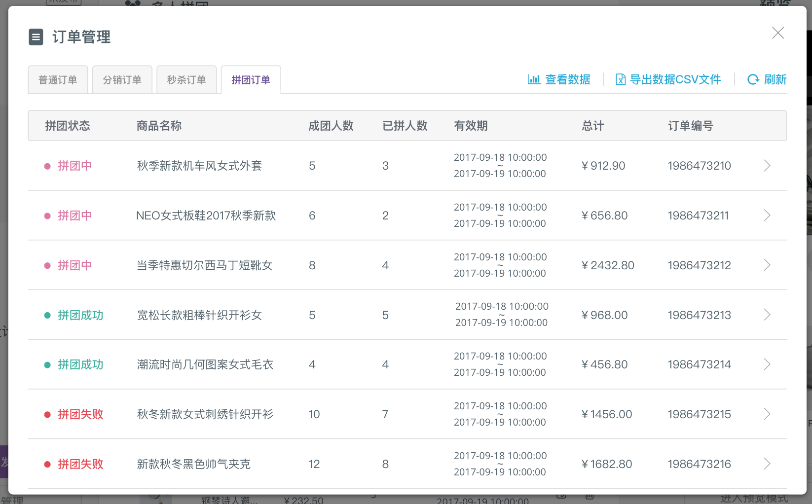Image resolution: width=812 pixels, height=504 pixels.
Task: Click the total ¥2432.80
Action: coord(608,265)
